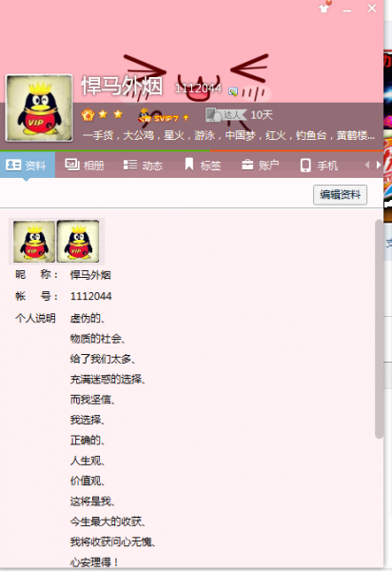Close the profile window

click(372, 8)
